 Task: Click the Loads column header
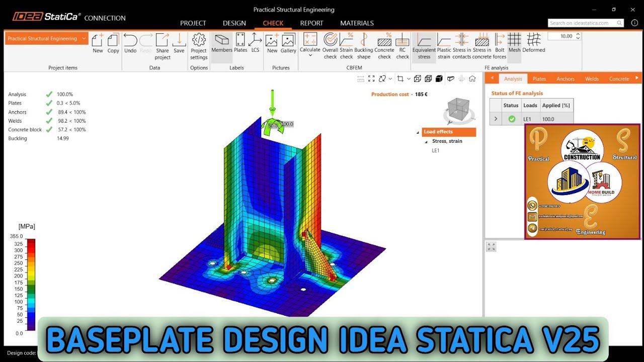click(x=530, y=106)
